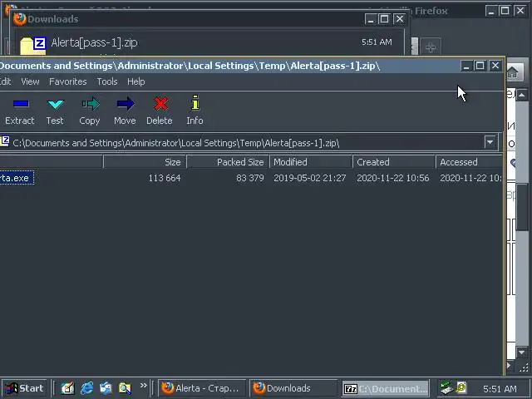Screen dimensions: 532x399
Task: Switch to Downloads taskbar button
Action: click(293, 388)
